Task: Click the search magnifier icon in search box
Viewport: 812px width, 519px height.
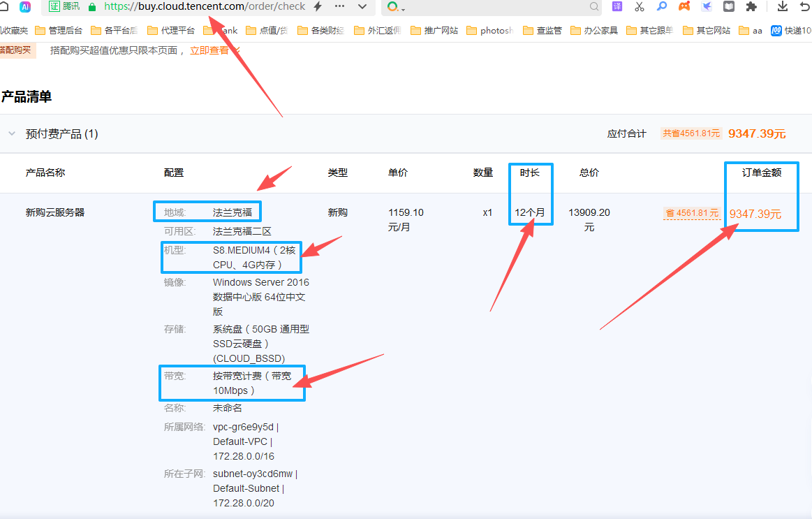Action: coord(594,7)
